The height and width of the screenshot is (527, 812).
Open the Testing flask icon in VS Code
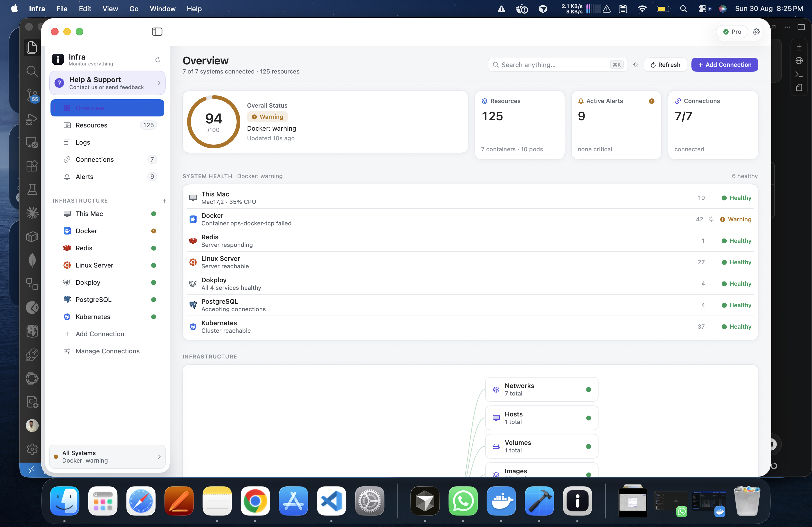(32, 189)
